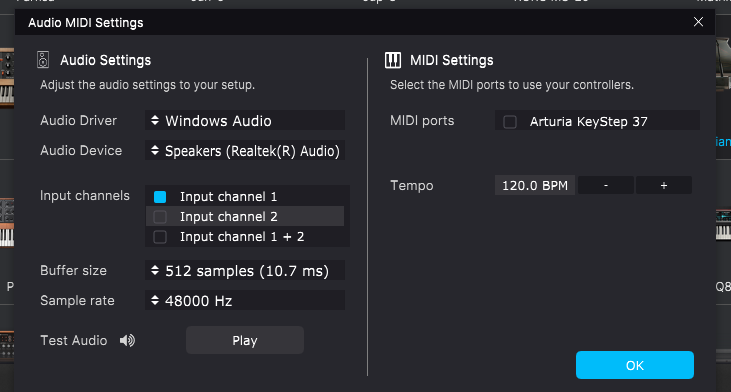Uncheck Input channel 1 checkbox
The image size is (731, 392).
[160, 197]
